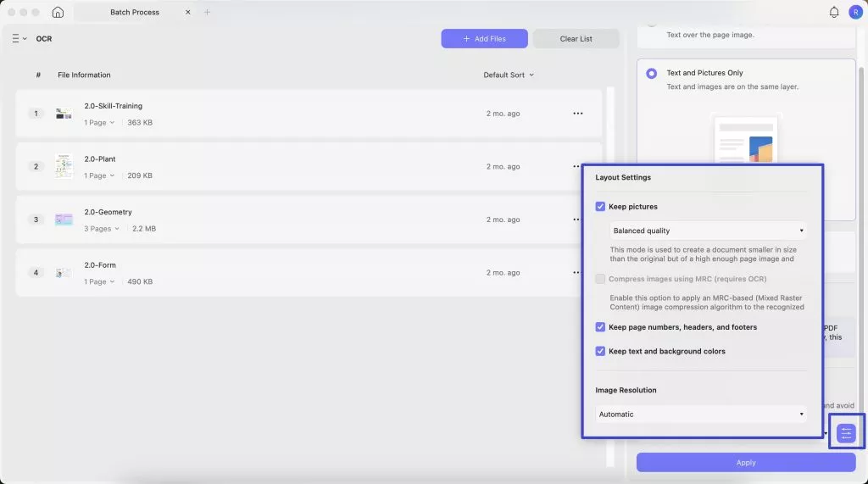Image resolution: width=868 pixels, height=484 pixels.
Task: Expand the page list for 2.0-Plant
Action: [x=99, y=175]
